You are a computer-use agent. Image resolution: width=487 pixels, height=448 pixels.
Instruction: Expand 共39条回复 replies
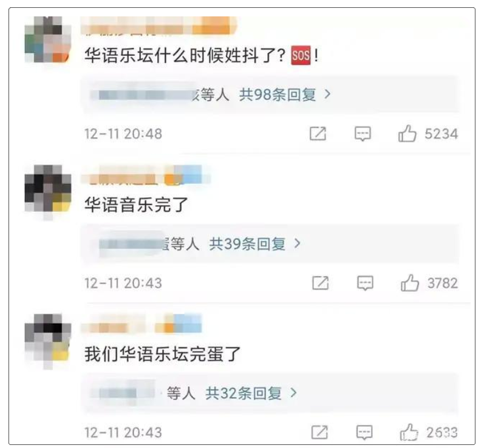(x=254, y=243)
